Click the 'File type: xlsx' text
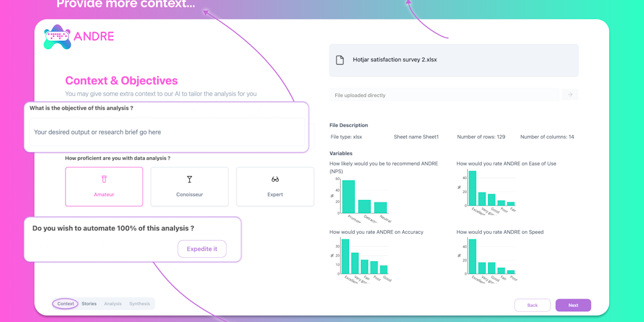The height and width of the screenshot is (322, 644). pos(347,136)
